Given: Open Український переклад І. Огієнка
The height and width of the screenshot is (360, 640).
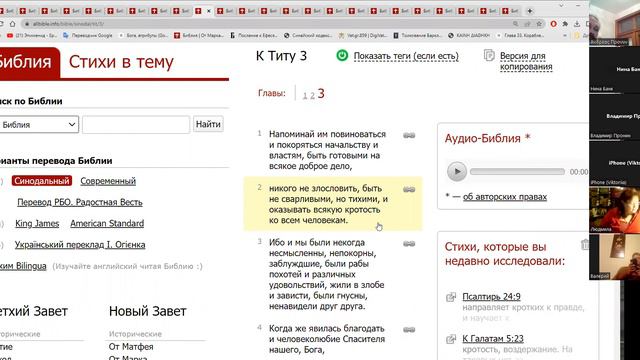Looking at the screenshot, I should click(80, 244).
